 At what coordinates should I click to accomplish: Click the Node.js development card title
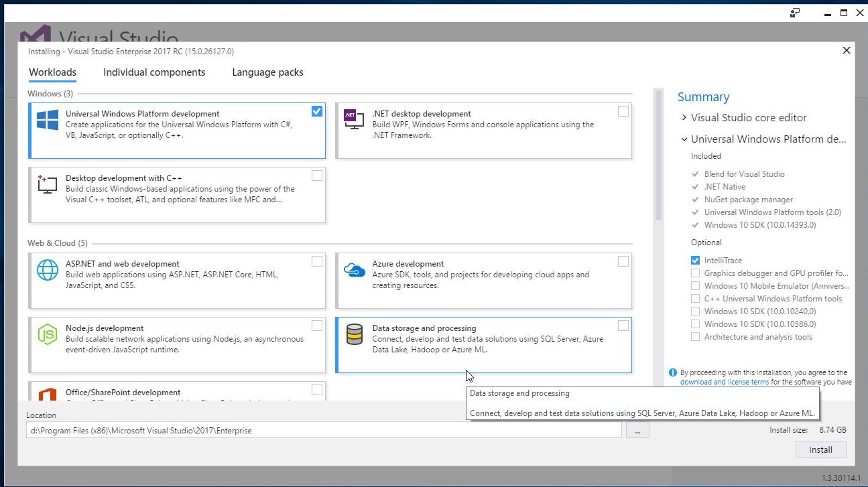point(105,328)
